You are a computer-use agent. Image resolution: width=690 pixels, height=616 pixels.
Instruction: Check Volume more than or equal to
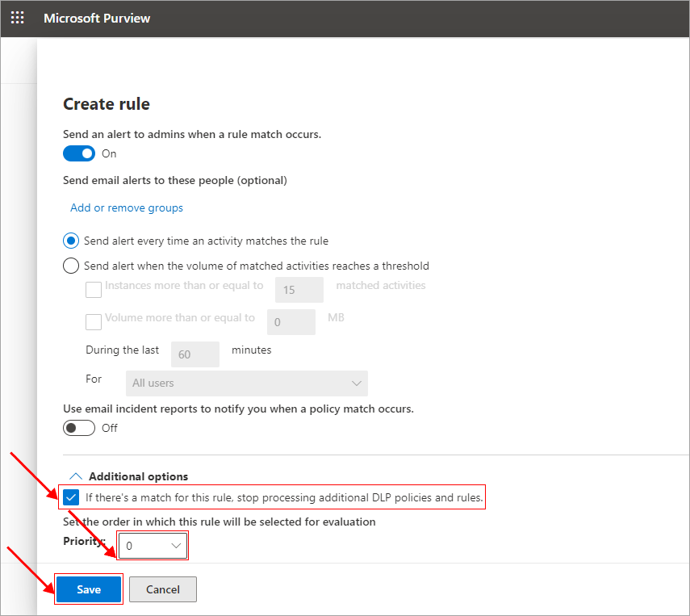(x=94, y=322)
